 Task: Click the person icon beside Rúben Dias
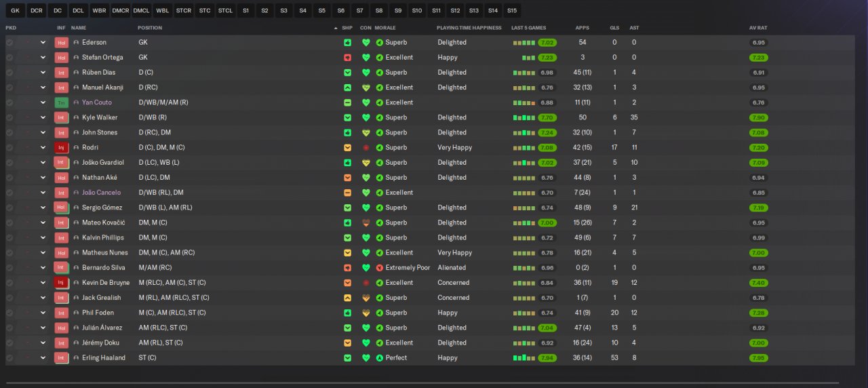pos(76,73)
